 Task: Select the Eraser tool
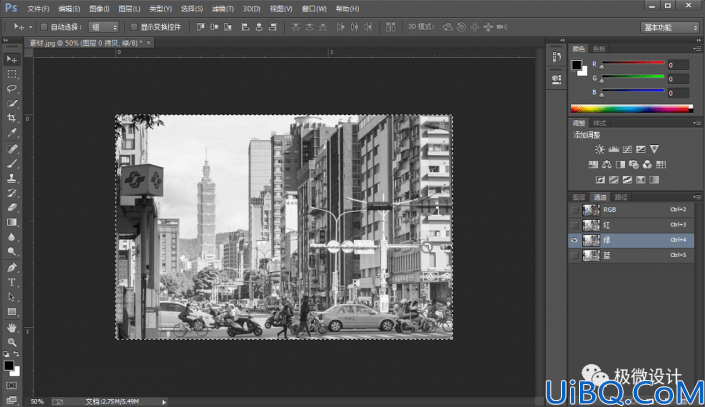12,207
